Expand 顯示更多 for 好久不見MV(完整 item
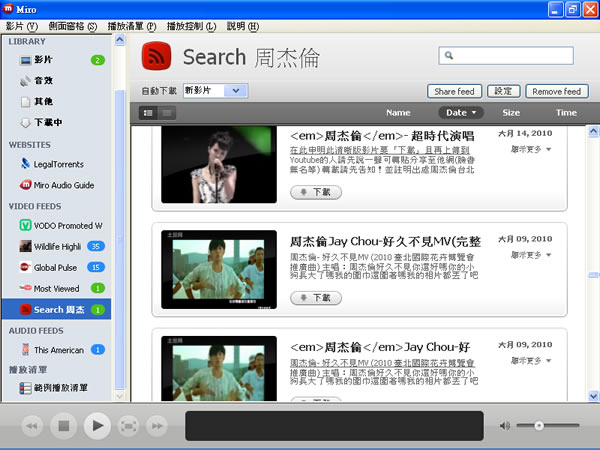This screenshot has height=450, width=600. [531, 255]
